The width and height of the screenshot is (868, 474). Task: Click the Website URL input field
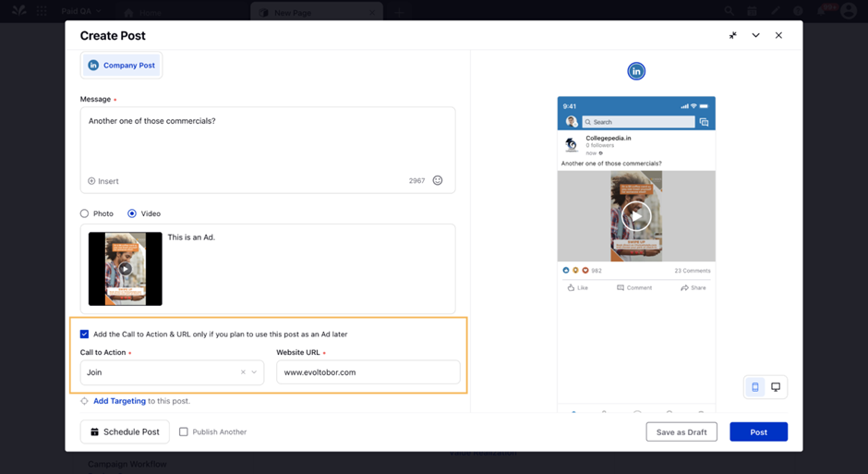(x=368, y=372)
